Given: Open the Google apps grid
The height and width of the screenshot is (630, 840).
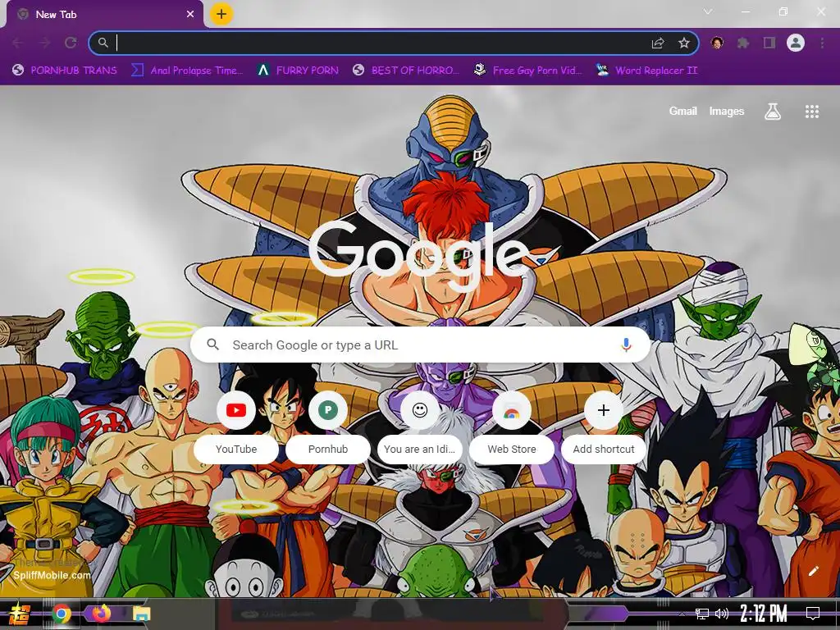Looking at the screenshot, I should tap(811, 112).
